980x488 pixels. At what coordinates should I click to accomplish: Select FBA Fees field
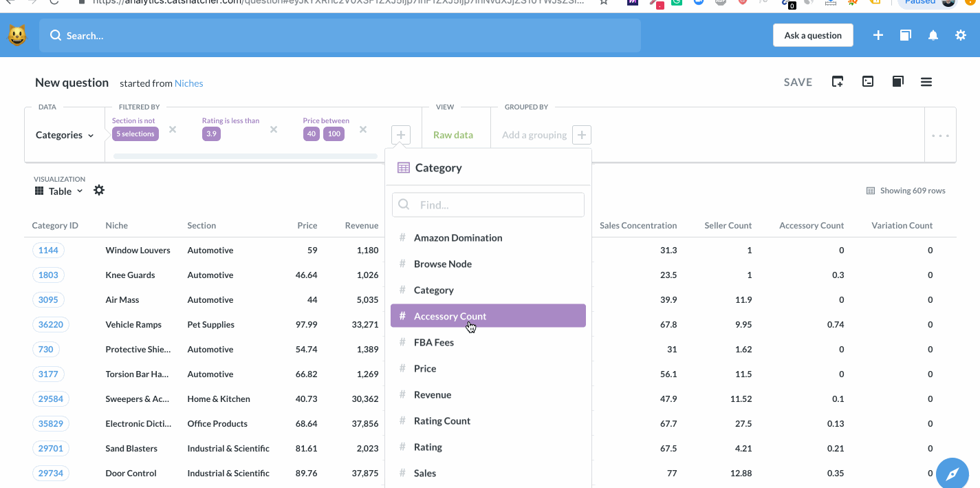[488, 342]
